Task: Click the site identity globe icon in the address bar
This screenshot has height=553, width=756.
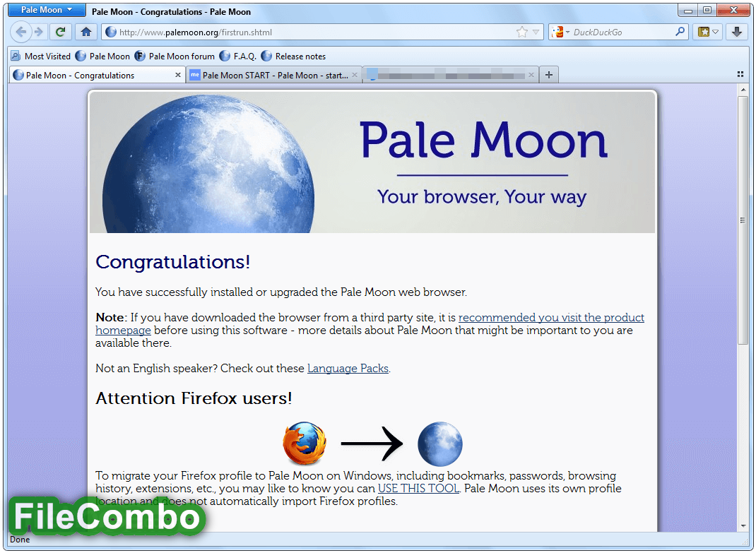Action: pos(111,32)
